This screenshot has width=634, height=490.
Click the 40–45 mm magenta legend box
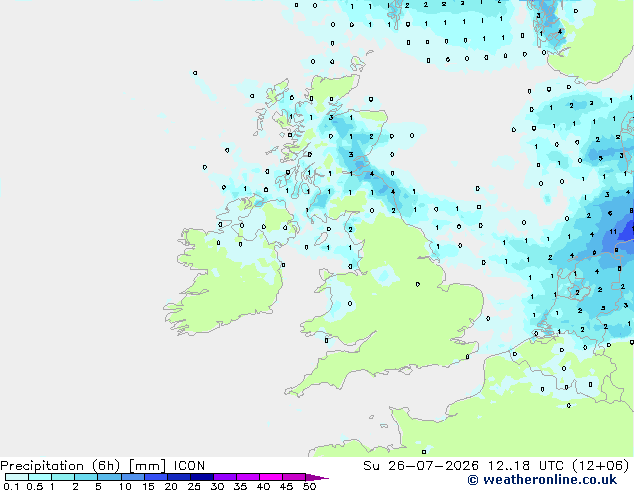pos(271,477)
